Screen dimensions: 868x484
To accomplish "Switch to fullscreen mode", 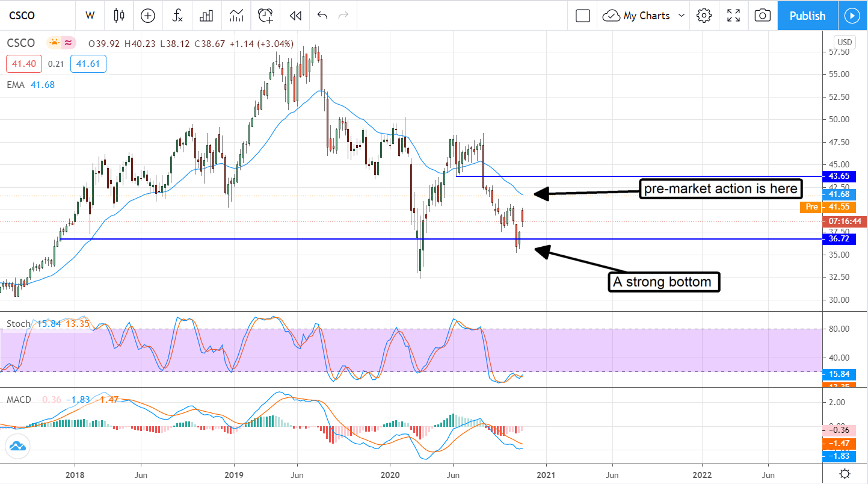I will pyautogui.click(x=733, y=16).
